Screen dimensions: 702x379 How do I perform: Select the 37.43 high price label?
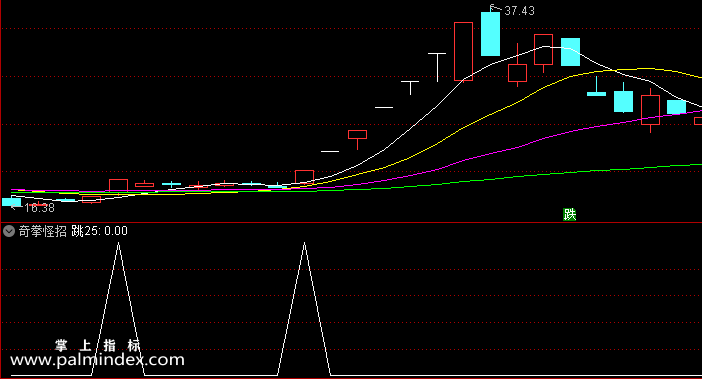519,11
